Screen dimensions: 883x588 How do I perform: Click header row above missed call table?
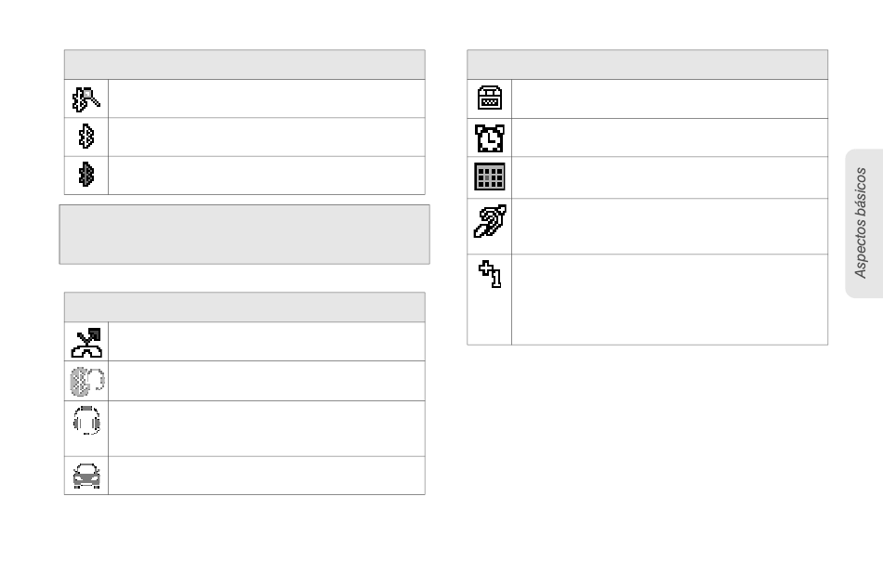(x=245, y=307)
